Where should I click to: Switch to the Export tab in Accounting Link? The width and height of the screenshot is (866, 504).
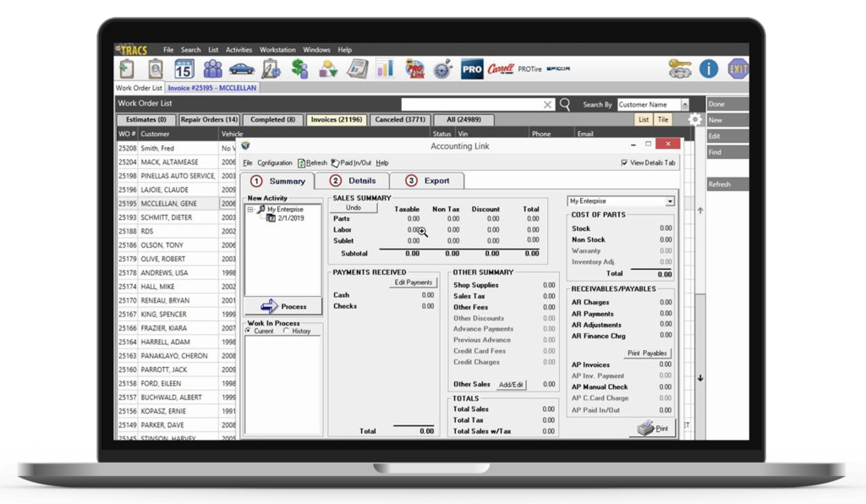(436, 180)
